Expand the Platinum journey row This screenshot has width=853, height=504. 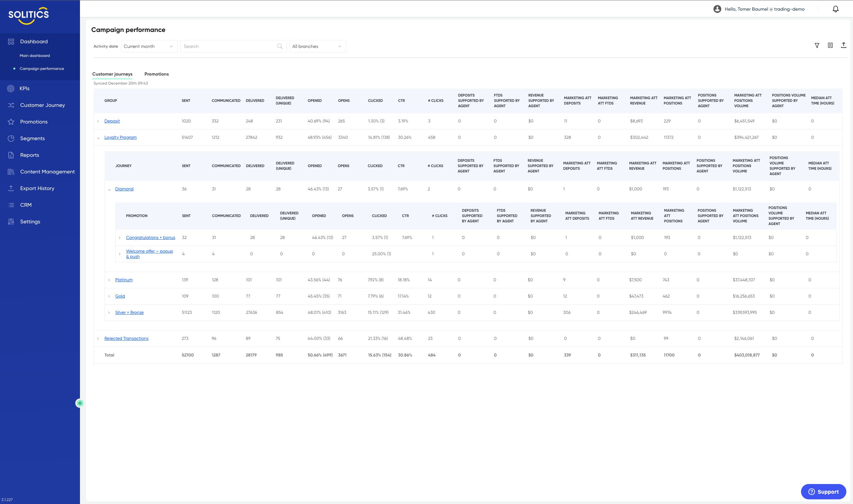click(x=109, y=280)
